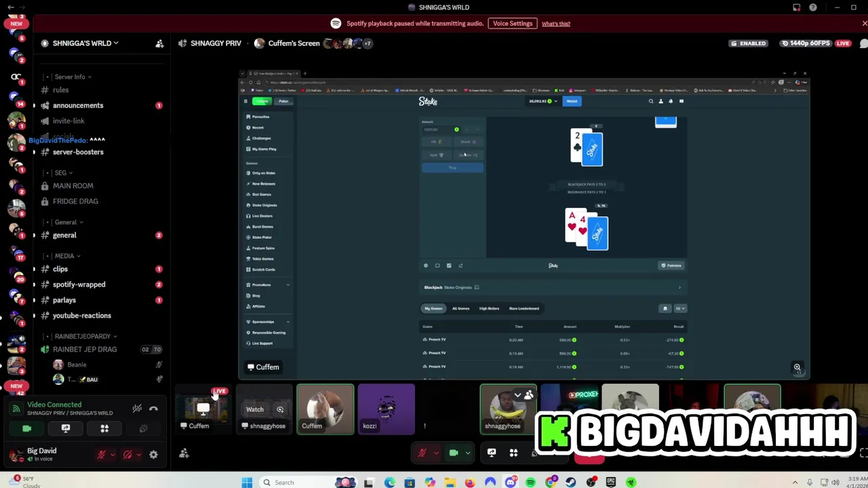Open headphone output options arrow
868x488 pixels.
(x=138, y=455)
